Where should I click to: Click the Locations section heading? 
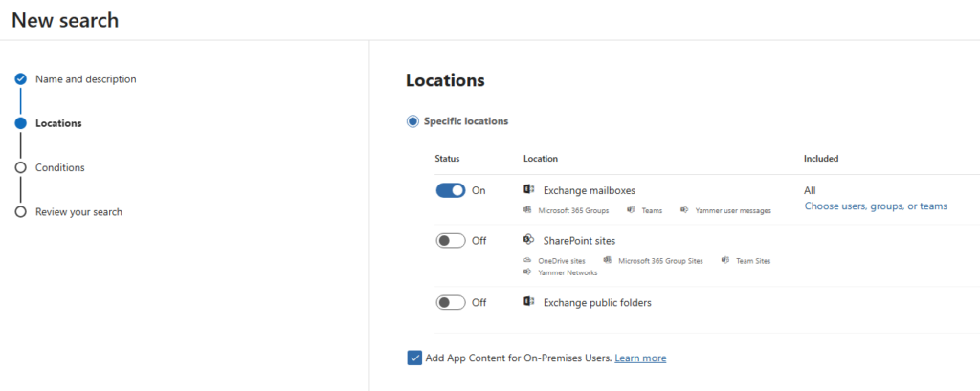click(445, 80)
